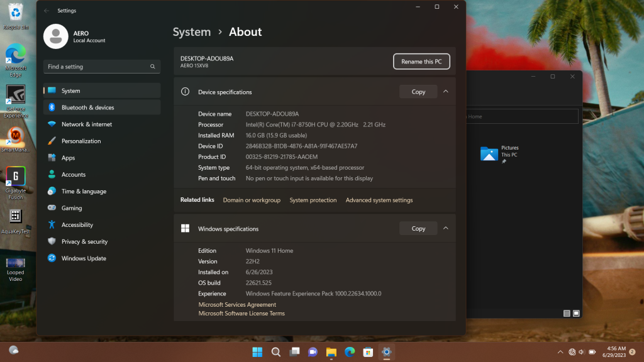
Task: Open File Explorer from taskbar
Action: click(x=331, y=352)
